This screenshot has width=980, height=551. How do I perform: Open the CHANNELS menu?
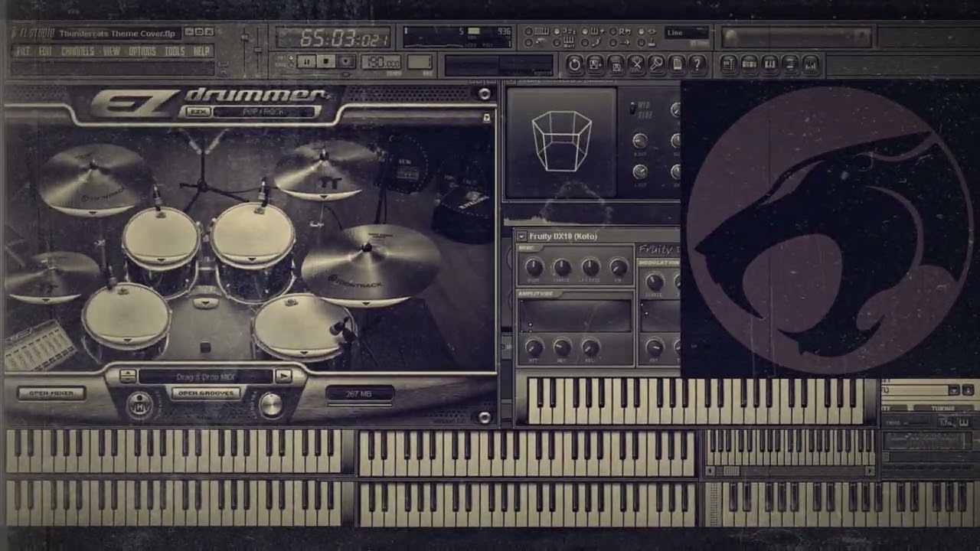77,51
